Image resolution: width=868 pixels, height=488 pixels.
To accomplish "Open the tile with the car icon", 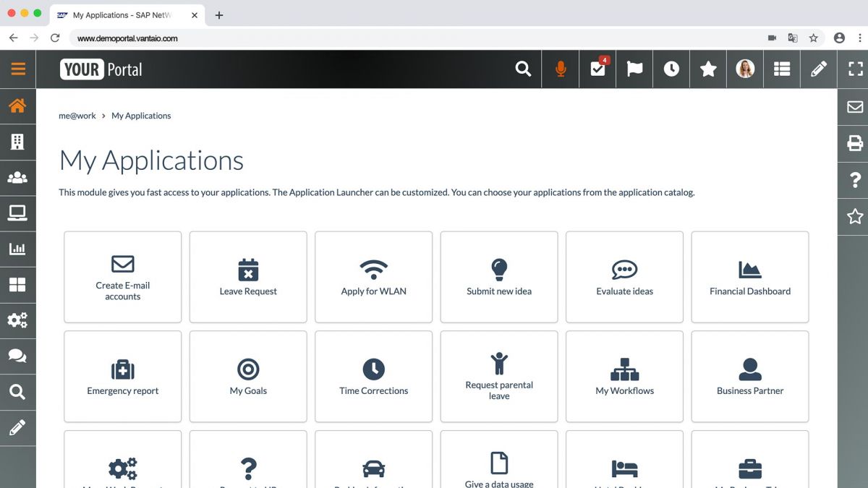I will [373, 460].
